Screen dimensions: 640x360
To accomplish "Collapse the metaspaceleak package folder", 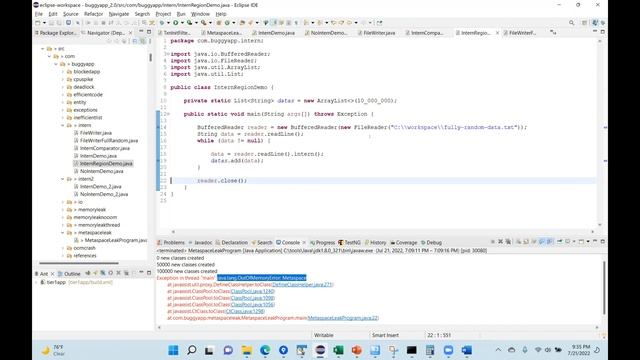I will pyautogui.click(x=63, y=233).
